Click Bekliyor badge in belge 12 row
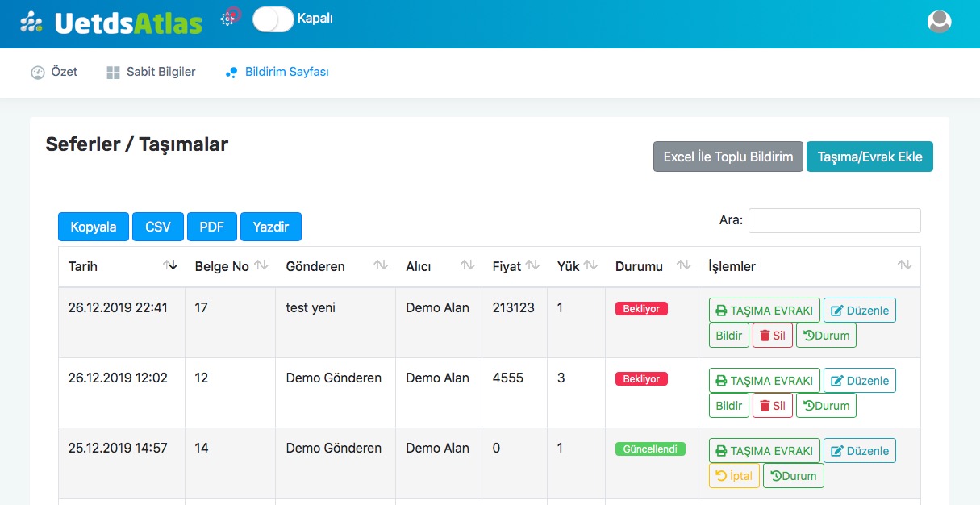This screenshot has height=505, width=980. [641, 379]
